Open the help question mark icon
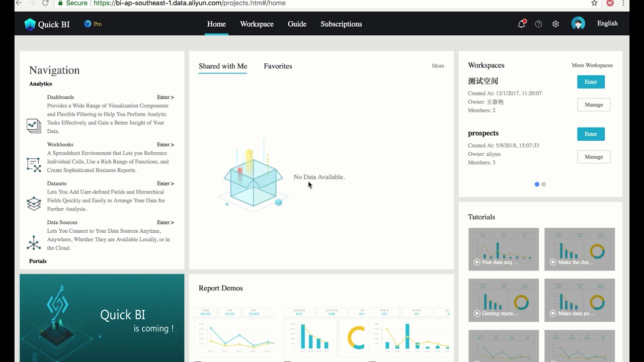 point(538,24)
